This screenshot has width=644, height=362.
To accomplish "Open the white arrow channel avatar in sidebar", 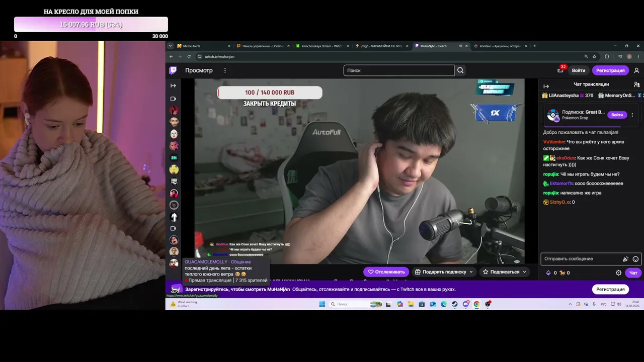I will point(174,217).
